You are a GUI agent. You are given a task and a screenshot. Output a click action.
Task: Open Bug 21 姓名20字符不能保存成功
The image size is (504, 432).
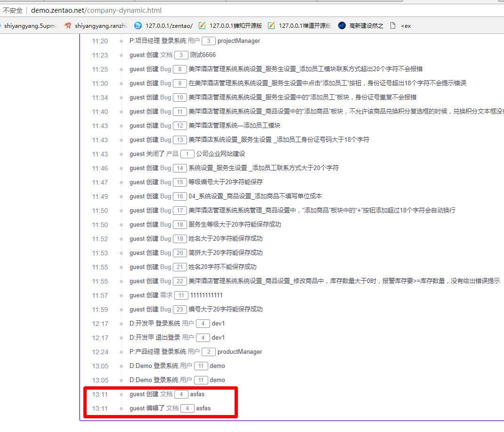point(222,267)
